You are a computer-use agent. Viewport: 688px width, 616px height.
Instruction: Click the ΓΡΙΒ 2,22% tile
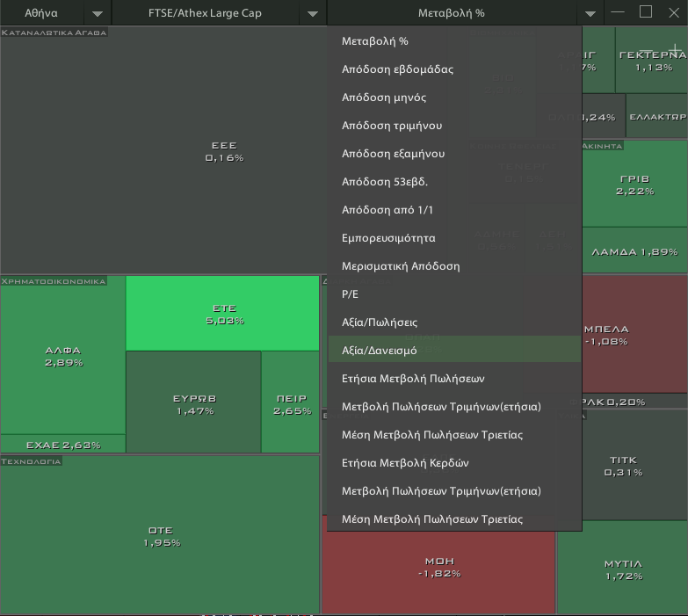pyautogui.click(x=635, y=185)
